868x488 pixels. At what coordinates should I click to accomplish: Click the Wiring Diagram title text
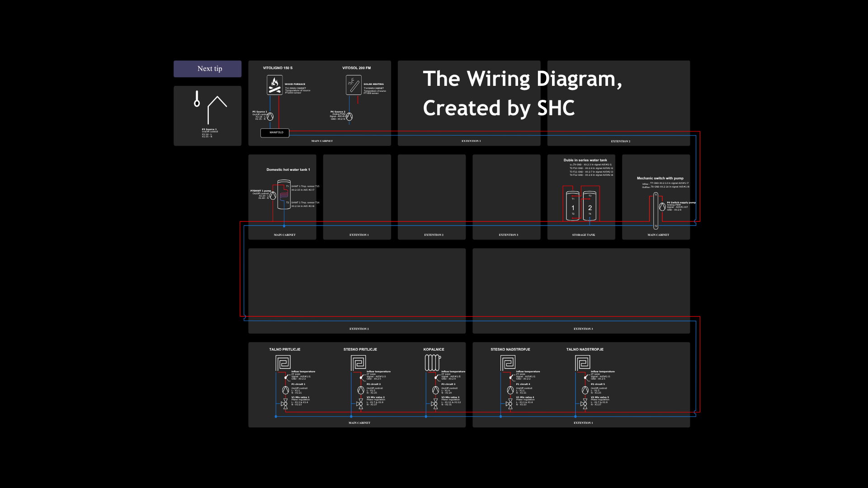[x=522, y=93]
